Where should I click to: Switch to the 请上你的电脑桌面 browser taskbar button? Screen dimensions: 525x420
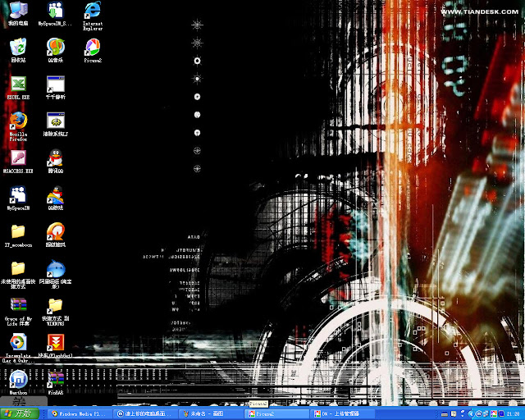144,414
